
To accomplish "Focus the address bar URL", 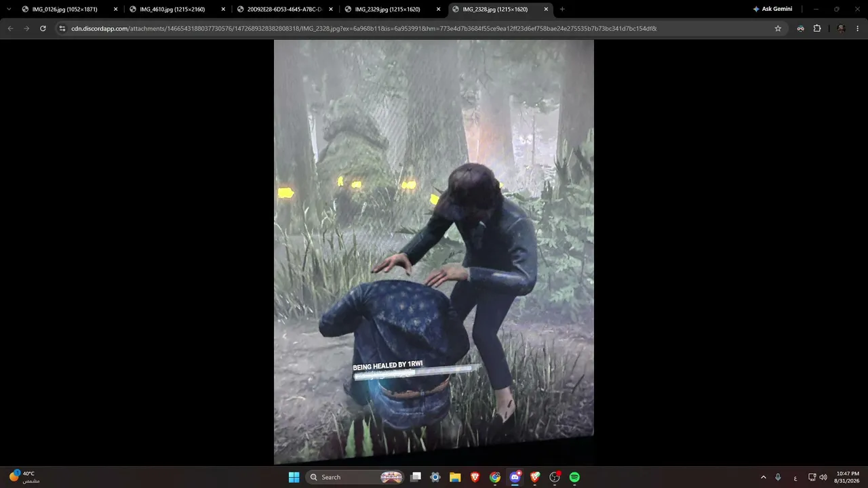I will [x=363, y=28].
